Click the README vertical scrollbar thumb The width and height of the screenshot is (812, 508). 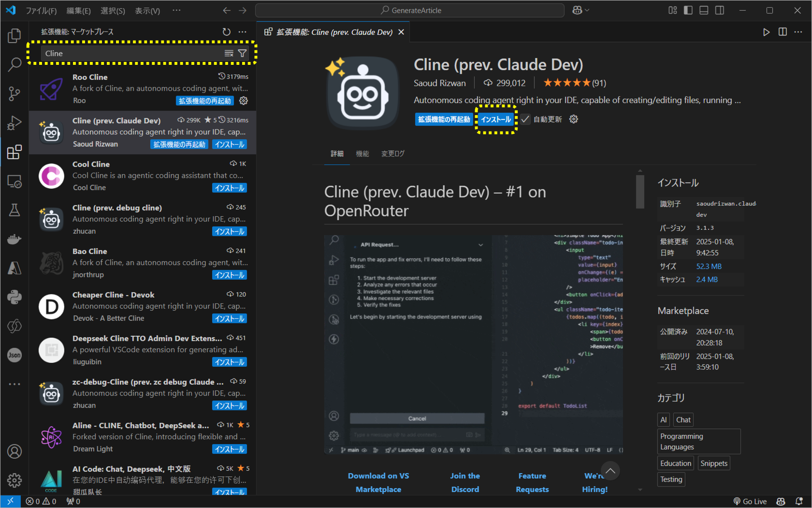click(640, 192)
